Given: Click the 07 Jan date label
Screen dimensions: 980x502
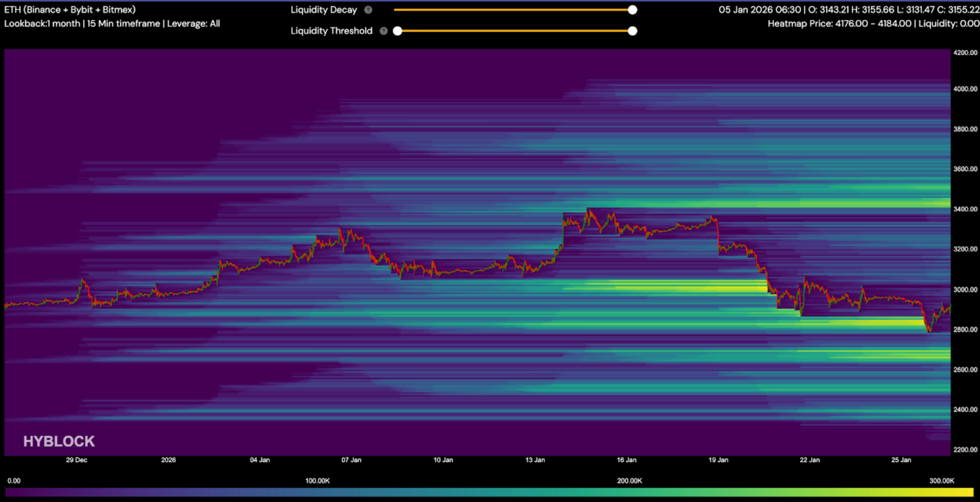Looking at the screenshot, I should [x=351, y=460].
